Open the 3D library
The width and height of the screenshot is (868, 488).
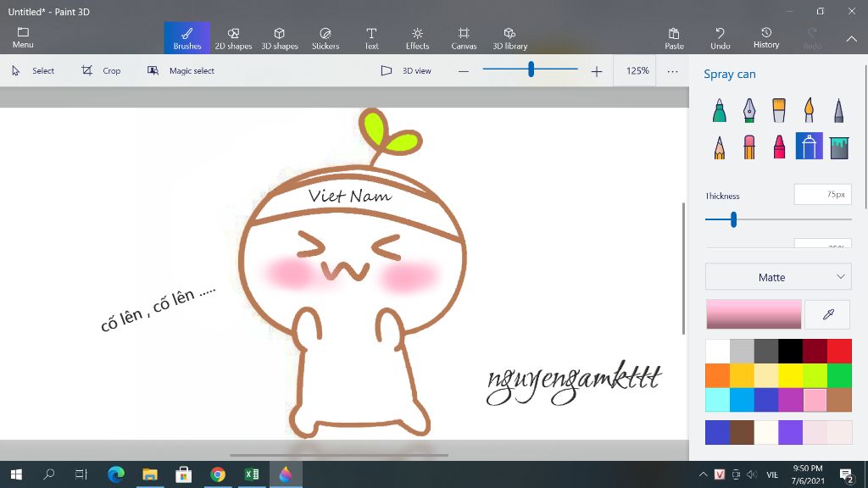(x=509, y=38)
